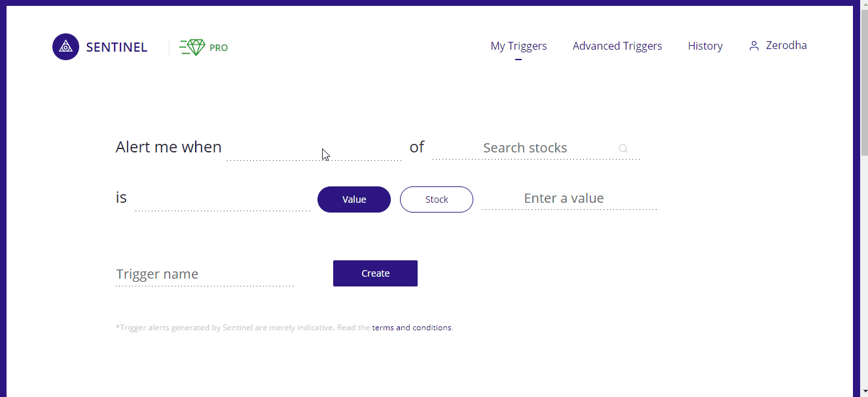Expand the condition dropdown after "is"
Viewport: 868px width, 397px height.
click(223, 199)
